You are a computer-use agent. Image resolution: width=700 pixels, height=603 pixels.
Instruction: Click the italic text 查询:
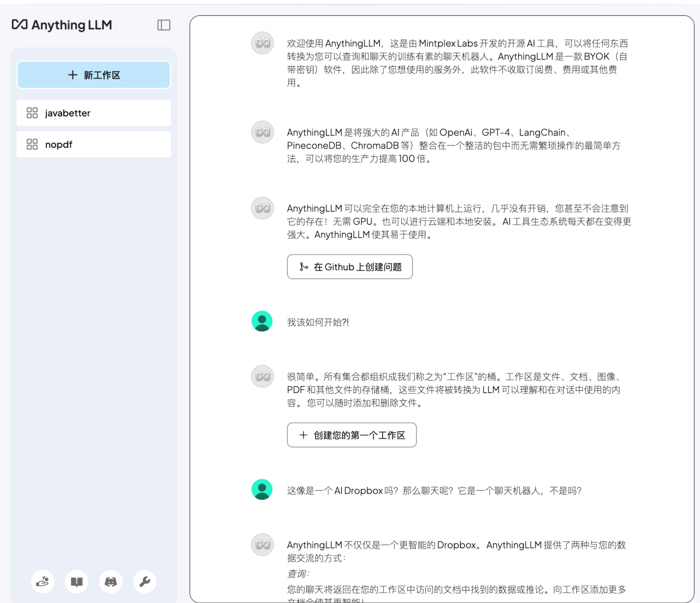(x=298, y=574)
